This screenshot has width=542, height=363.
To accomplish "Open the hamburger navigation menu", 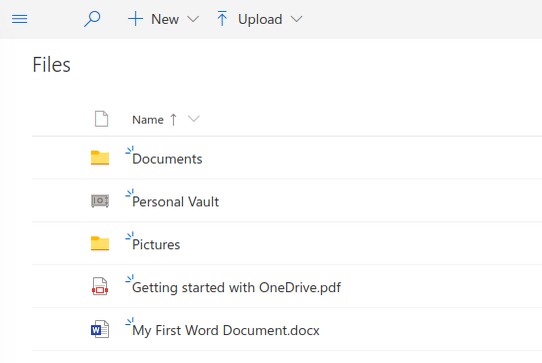I will point(19,19).
